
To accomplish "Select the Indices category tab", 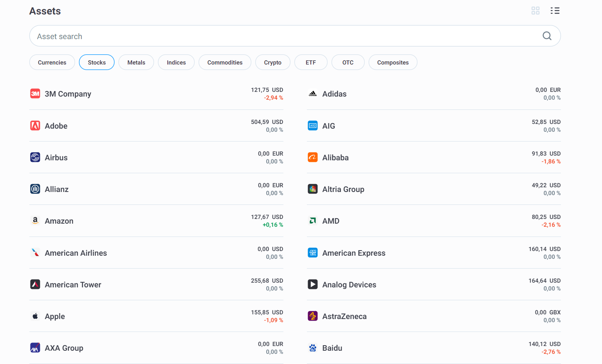I will click(176, 62).
